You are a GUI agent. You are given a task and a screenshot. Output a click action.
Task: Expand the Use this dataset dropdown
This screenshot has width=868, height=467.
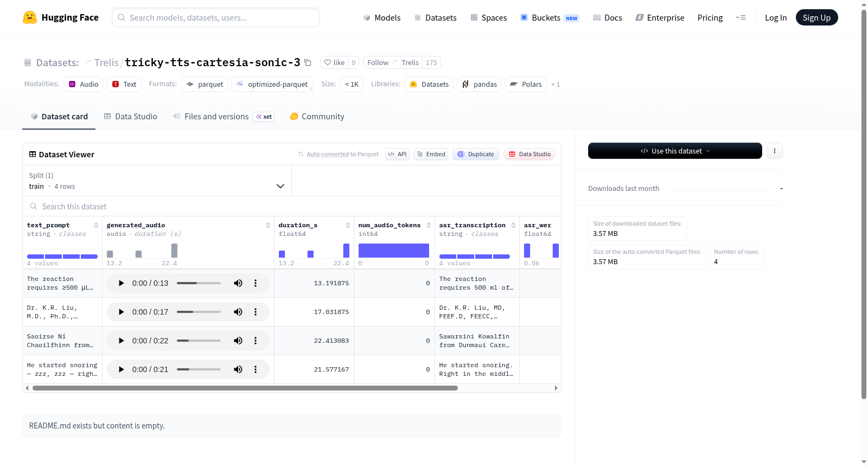[675, 151]
